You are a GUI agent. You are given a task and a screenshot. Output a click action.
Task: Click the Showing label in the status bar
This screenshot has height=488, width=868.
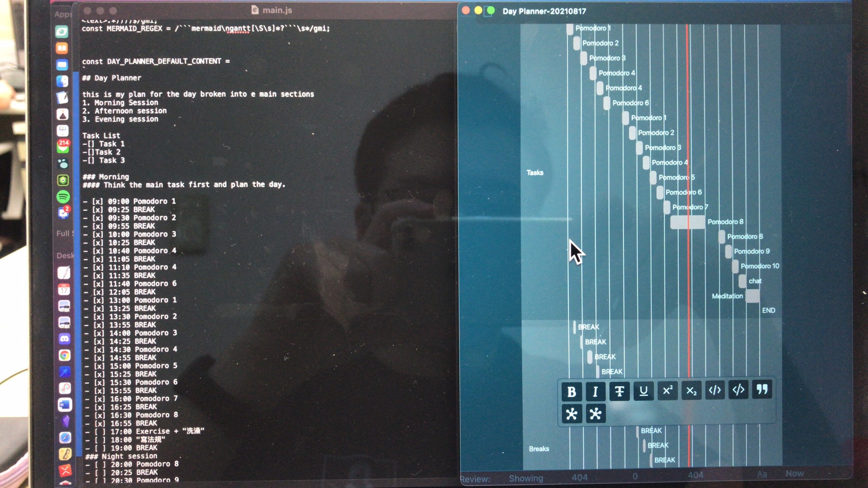(526, 478)
